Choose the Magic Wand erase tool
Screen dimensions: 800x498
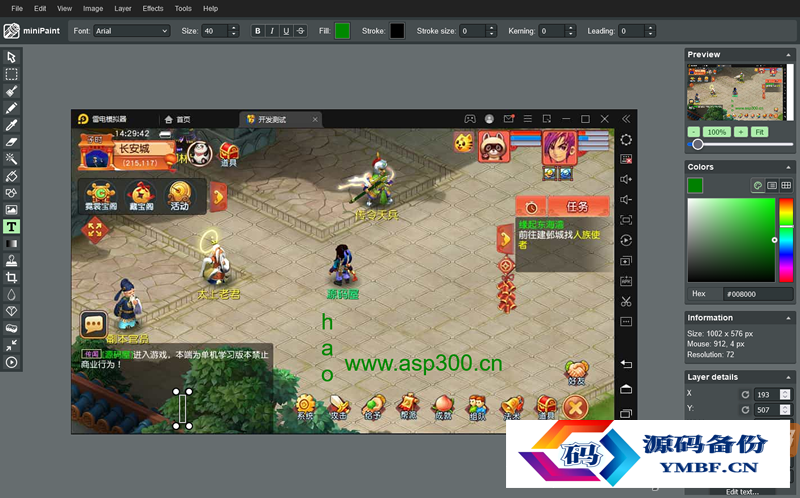11,159
